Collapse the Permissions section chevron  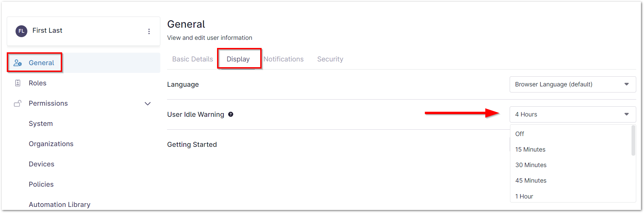pos(147,104)
